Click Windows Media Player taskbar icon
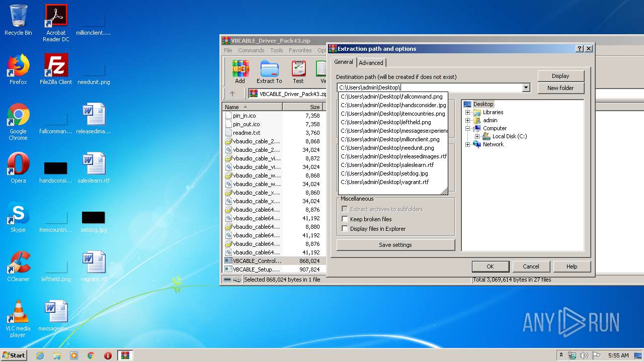644x362 pixels. click(74, 355)
